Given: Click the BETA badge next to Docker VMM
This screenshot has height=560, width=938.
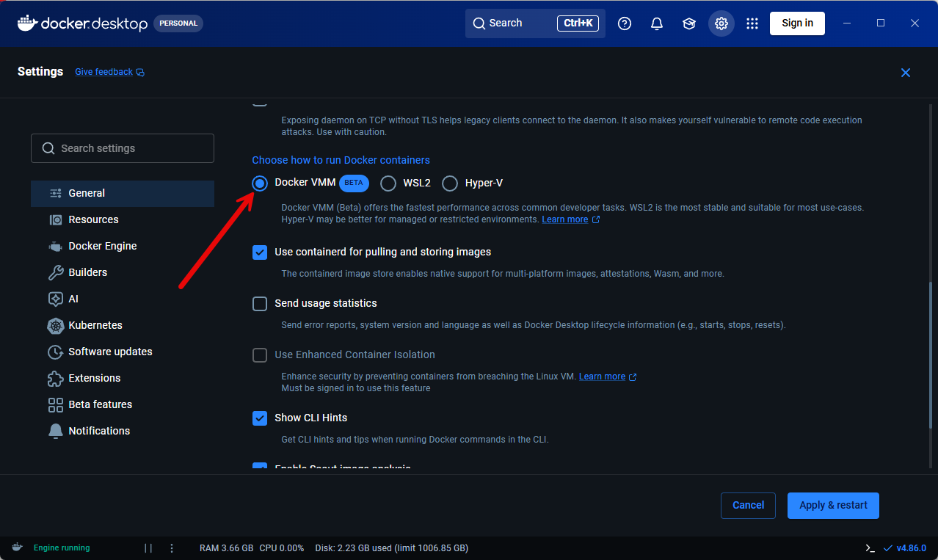Looking at the screenshot, I should [x=354, y=183].
